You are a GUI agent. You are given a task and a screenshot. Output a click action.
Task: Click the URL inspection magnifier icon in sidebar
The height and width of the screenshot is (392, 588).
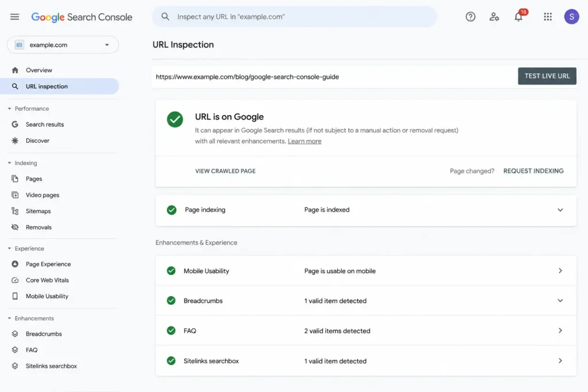pyautogui.click(x=15, y=86)
